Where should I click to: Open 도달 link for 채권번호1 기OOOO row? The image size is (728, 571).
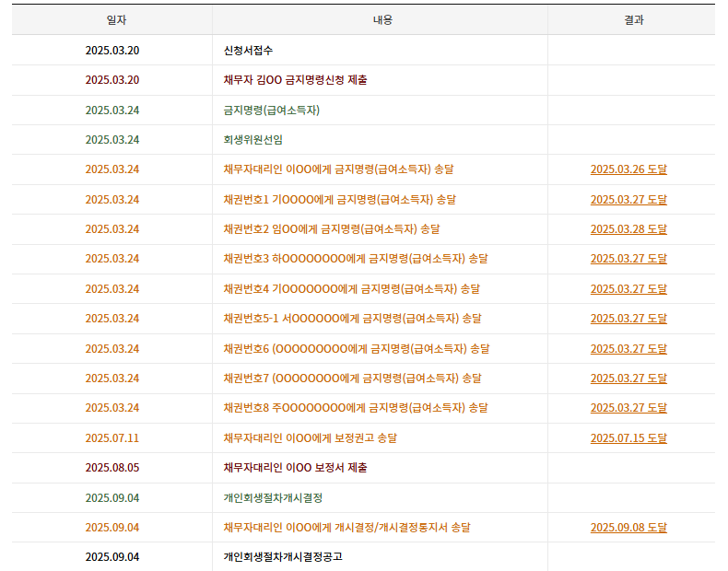point(628,200)
